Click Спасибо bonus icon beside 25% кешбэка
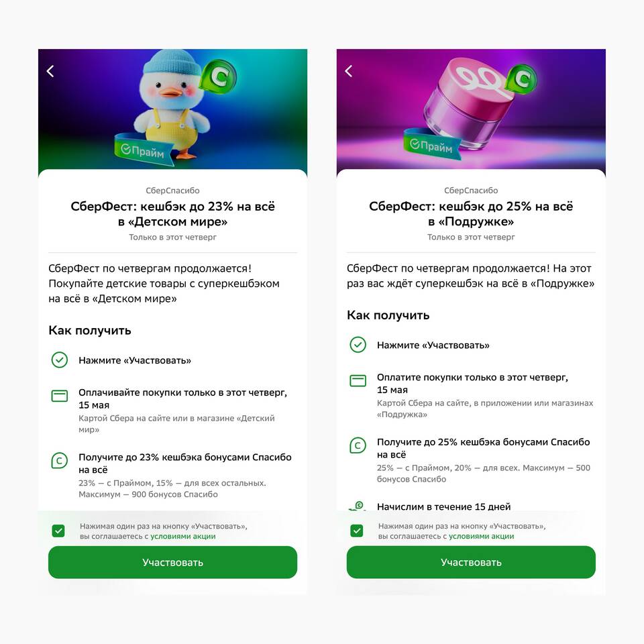 coord(358,445)
